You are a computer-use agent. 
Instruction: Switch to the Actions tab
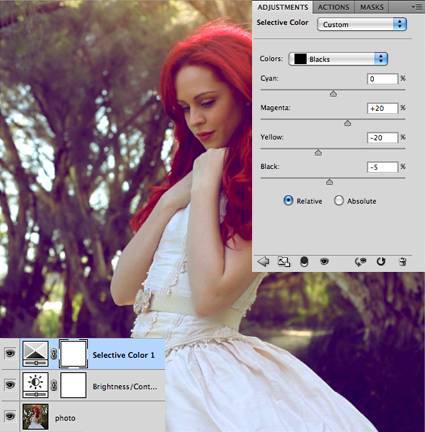(x=333, y=7)
